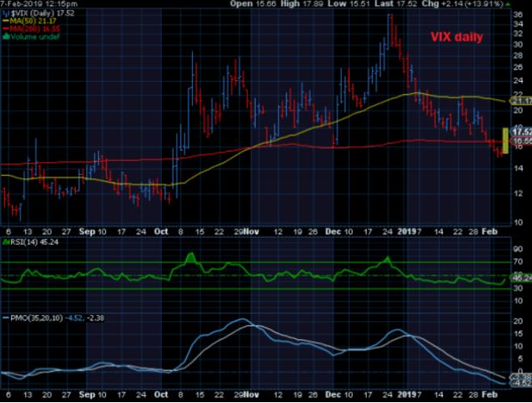
Task: Click the bar chart icon beside $VIX (Daily)
Action: click(x=4, y=15)
